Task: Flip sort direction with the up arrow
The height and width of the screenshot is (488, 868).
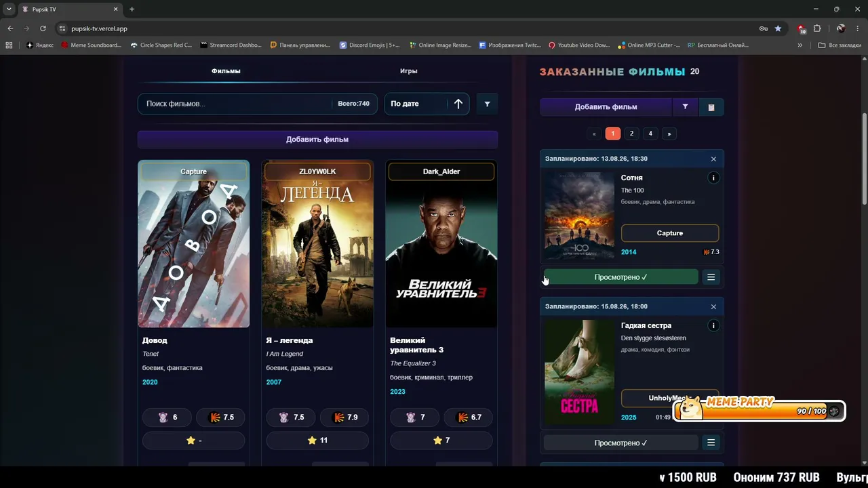Action: 458,104
